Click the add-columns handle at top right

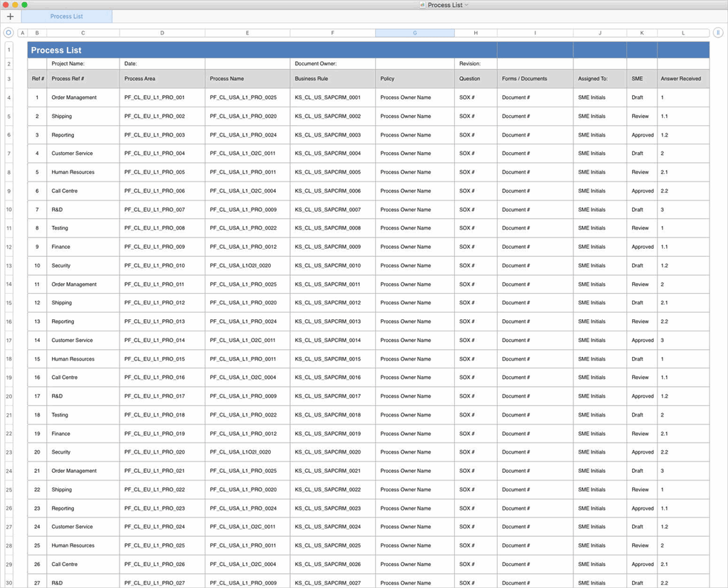point(718,33)
